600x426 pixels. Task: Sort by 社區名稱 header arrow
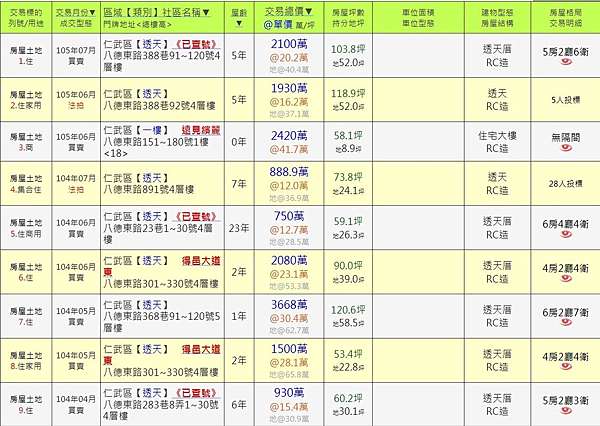[206, 13]
